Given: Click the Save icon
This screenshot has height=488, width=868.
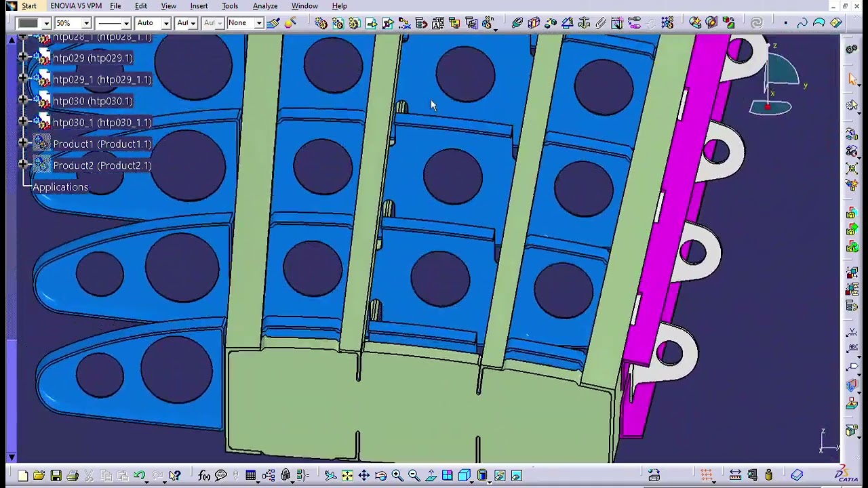Looking at the screenshot, I should [x=56, y=476].
